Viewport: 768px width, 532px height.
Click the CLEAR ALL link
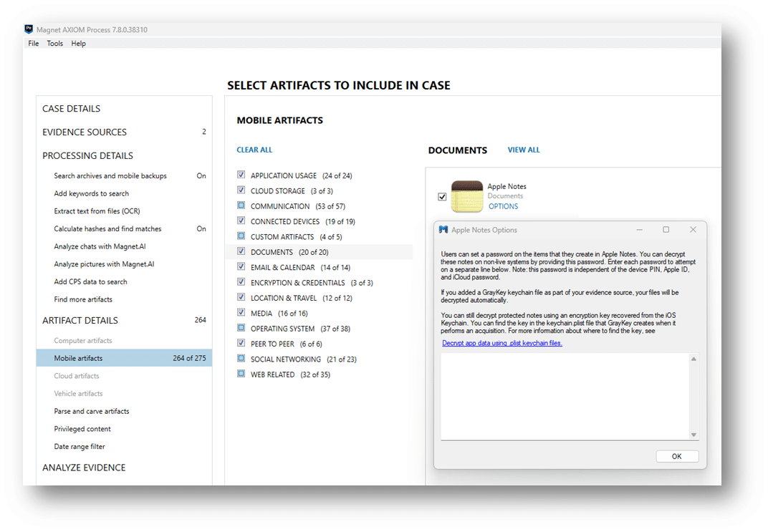254,150
